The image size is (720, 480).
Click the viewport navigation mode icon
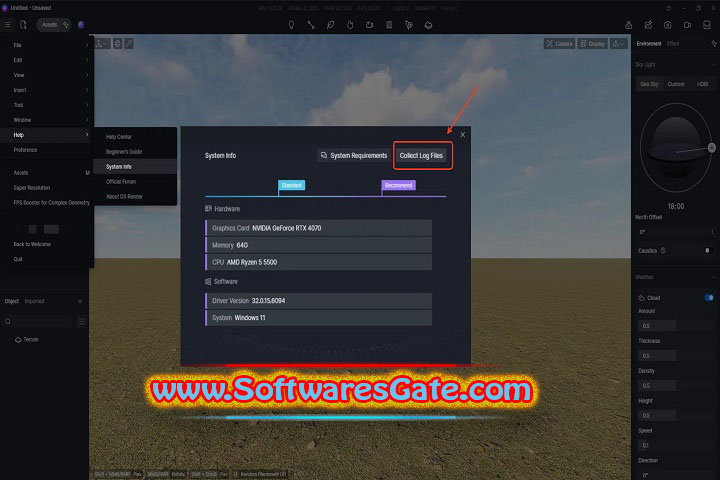click(102, 44)
